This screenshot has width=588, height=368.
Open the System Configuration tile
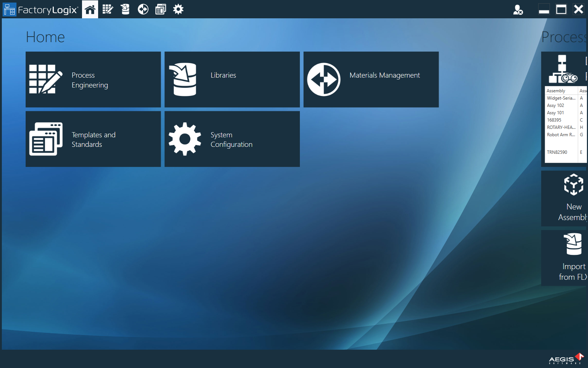(x=232, y=139)
